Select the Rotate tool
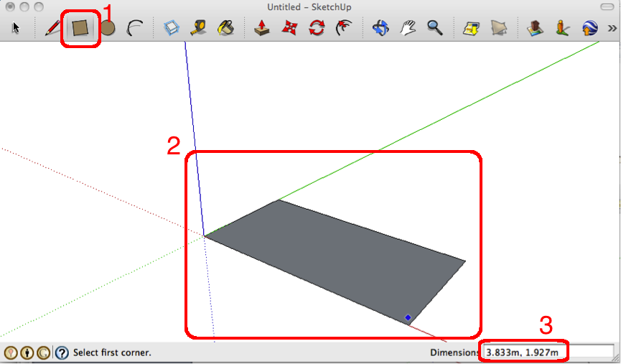 point(316,28)
